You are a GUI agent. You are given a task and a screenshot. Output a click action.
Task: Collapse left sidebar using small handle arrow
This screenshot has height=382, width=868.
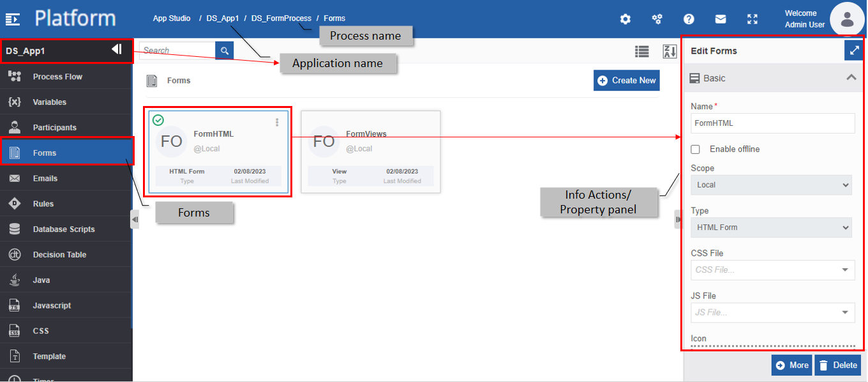point(135,219)
